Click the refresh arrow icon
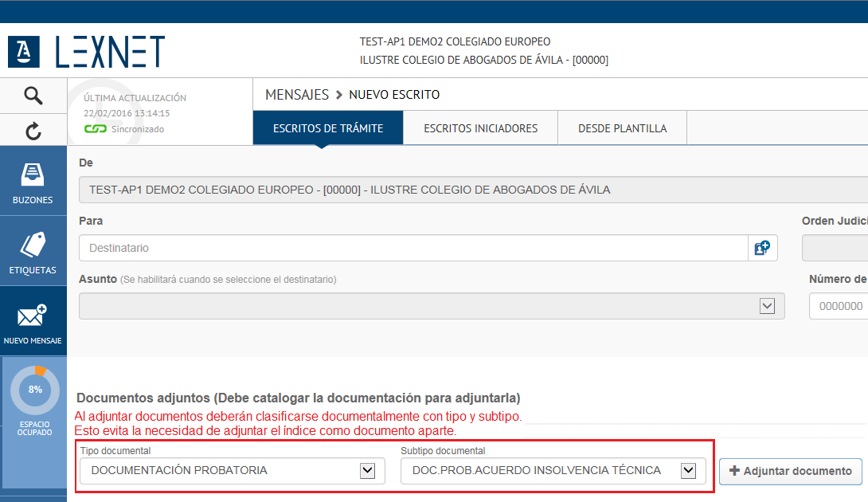This screenshot has height=502, width=868. (33, 131)
